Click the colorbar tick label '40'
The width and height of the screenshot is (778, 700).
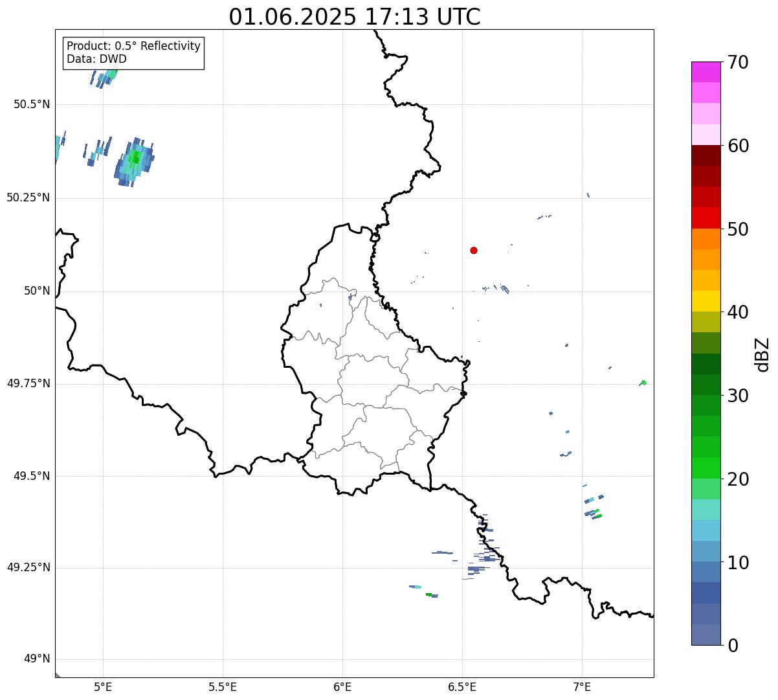[x=738, y=312]
